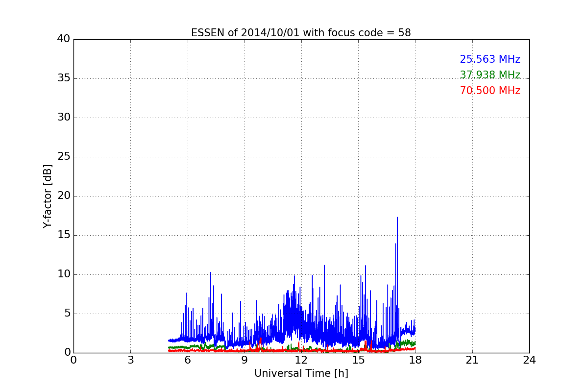This screenshot has height=392, width=588.
Task: Click the x-axis tick label 3
Action: 130,360
